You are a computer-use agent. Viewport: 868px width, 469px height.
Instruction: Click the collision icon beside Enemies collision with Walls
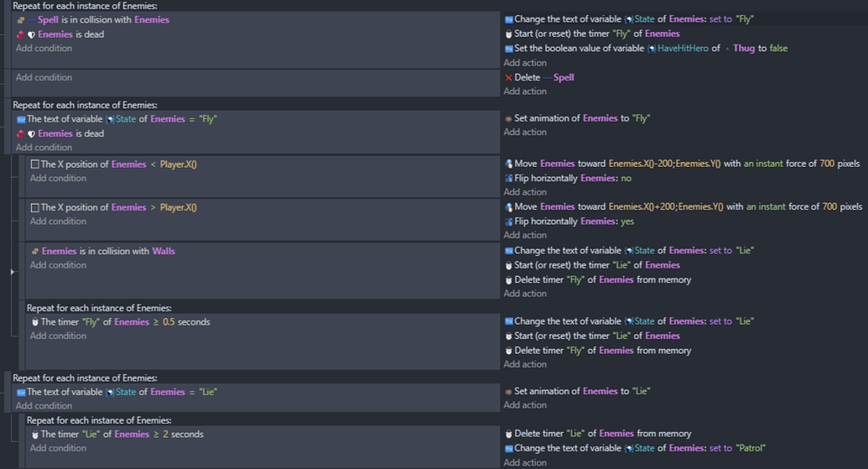click(x=35, y=252)
